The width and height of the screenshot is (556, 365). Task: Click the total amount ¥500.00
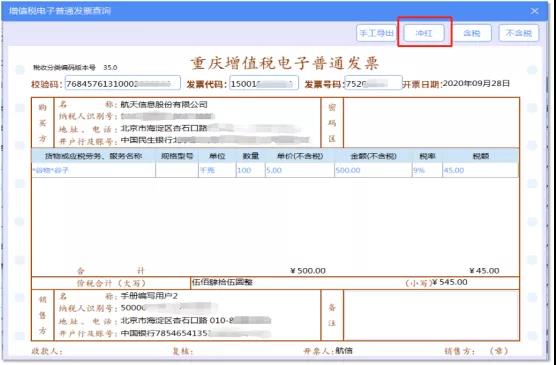(308, 271)
